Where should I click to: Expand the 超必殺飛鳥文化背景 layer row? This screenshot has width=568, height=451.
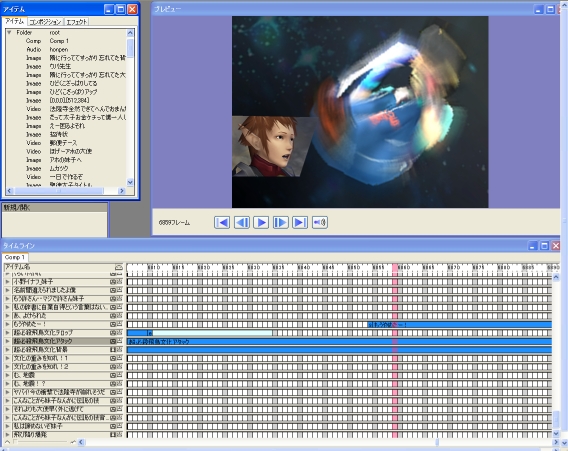point(7,350)
